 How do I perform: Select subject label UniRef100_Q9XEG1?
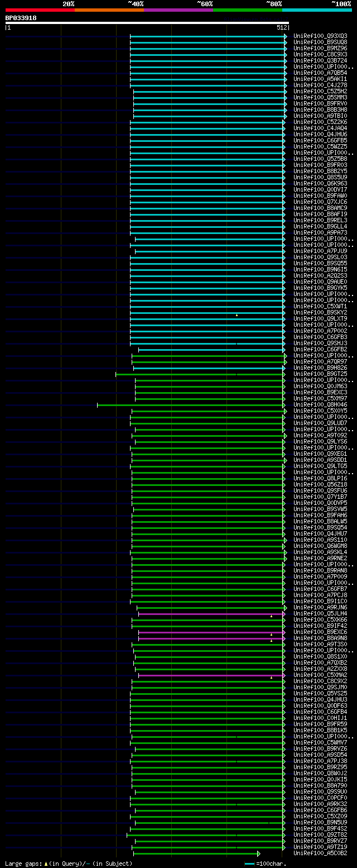pos(320,454)
